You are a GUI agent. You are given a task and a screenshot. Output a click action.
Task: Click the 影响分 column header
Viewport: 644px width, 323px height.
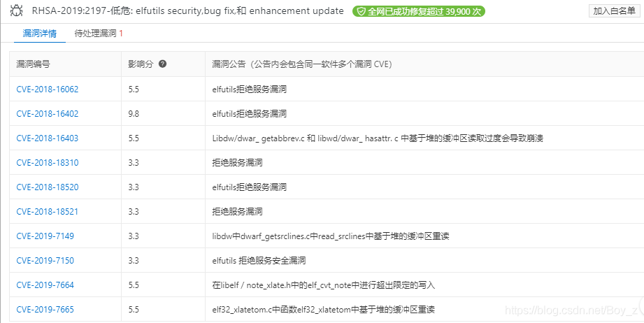141,64
